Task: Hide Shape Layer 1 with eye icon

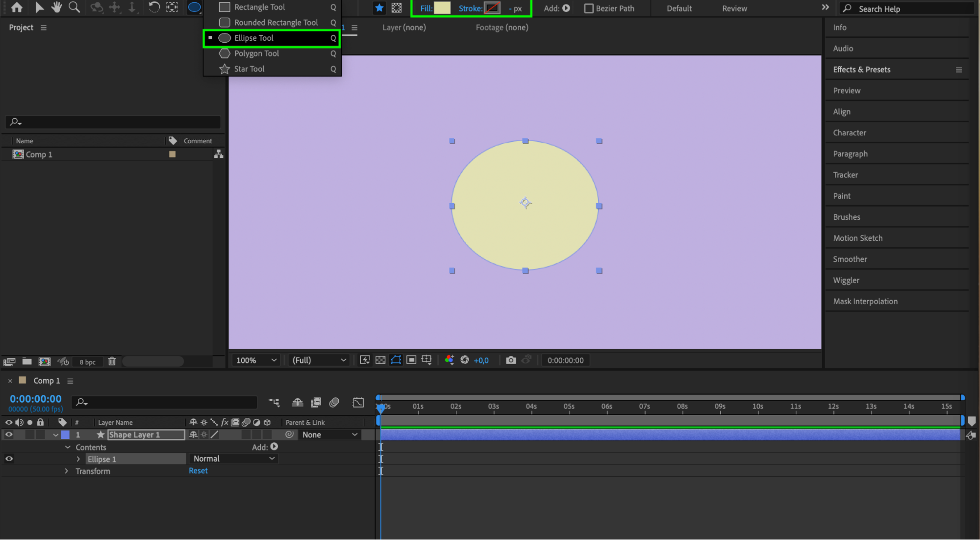Action: click(9, 435)
